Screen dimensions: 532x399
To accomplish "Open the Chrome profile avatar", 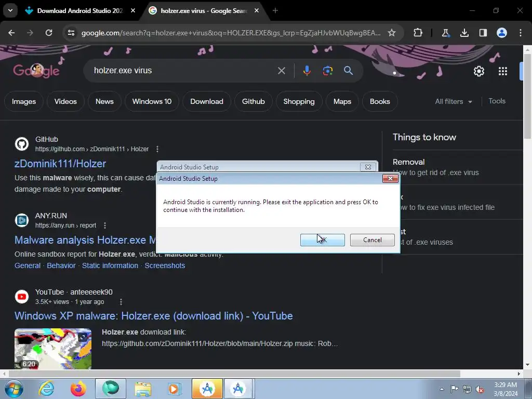I will (502, 33).
